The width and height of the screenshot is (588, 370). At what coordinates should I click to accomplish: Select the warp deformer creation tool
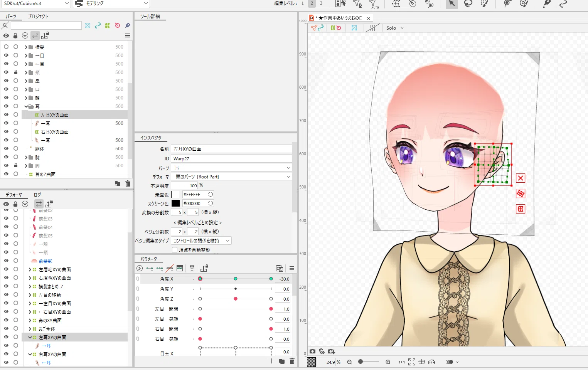point(396,4)
